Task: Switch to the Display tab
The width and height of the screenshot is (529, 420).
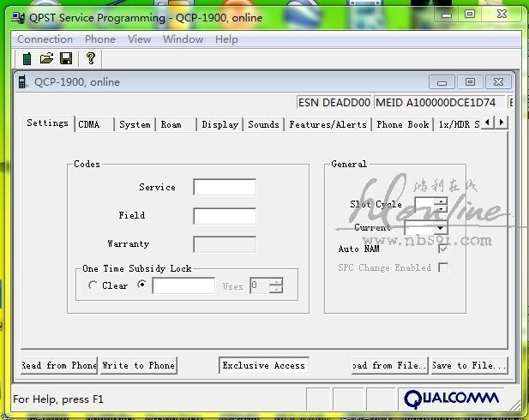Action: (x=220, y=124)
